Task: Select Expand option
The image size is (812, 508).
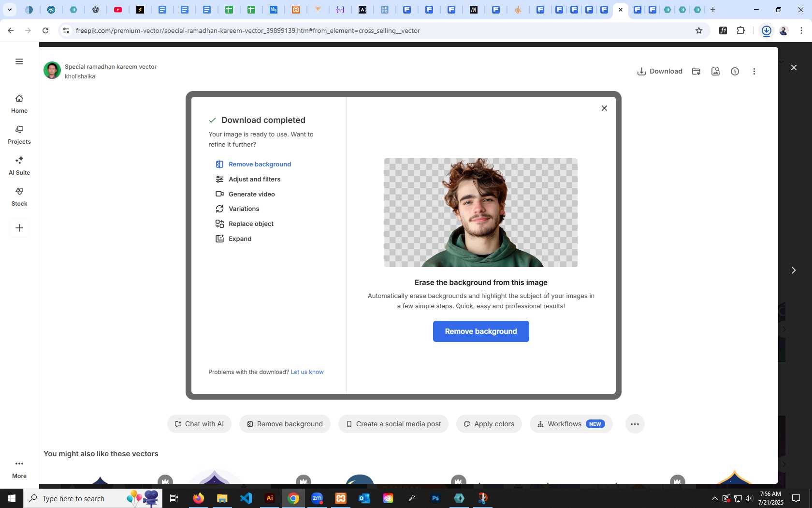Action: (x=233, y=239)
